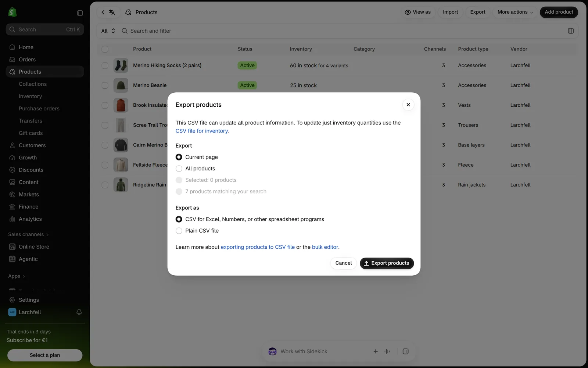588x368 pixels.
Task: Click the Customers person icon
Action: [12, 145]
